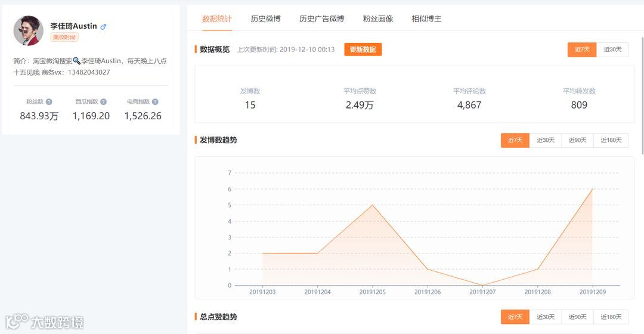Click the 发博数趋势 section heading

pos(218,140)
